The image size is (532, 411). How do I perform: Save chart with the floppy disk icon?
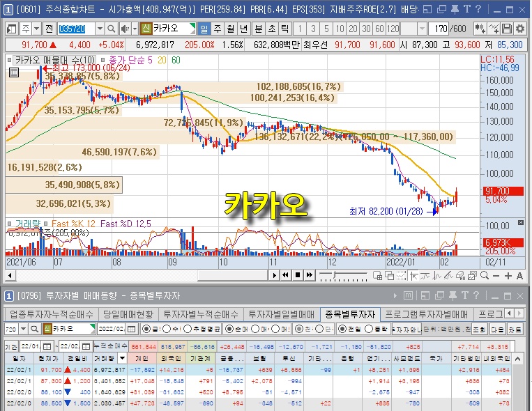tap(507, 29)
